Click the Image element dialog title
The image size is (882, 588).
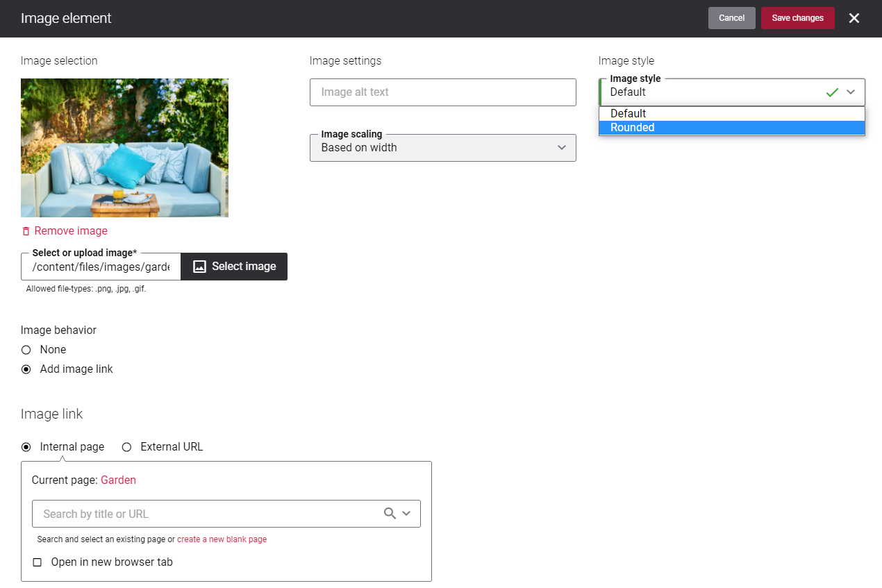pyautogui.click(x=66, y=18)
